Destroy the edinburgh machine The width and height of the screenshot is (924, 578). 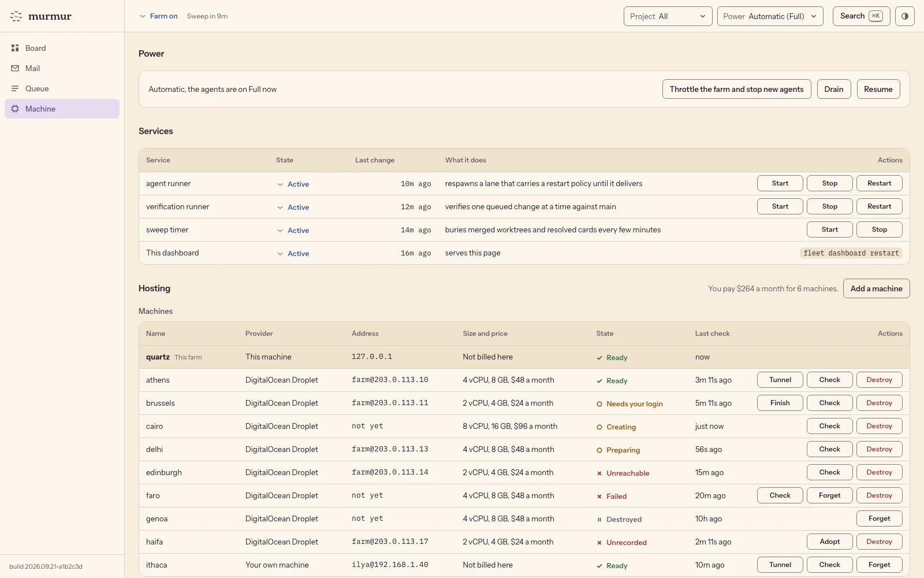click(880, 472)
